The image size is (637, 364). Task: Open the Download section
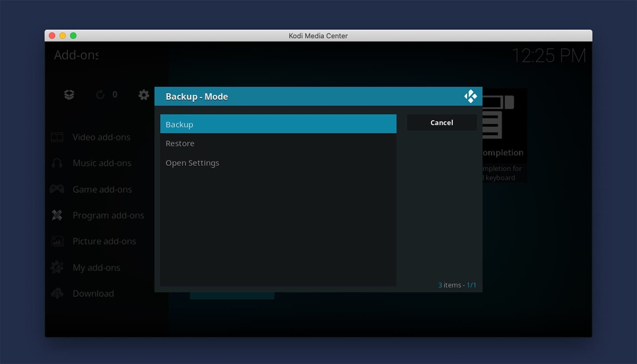click(93, 294)
